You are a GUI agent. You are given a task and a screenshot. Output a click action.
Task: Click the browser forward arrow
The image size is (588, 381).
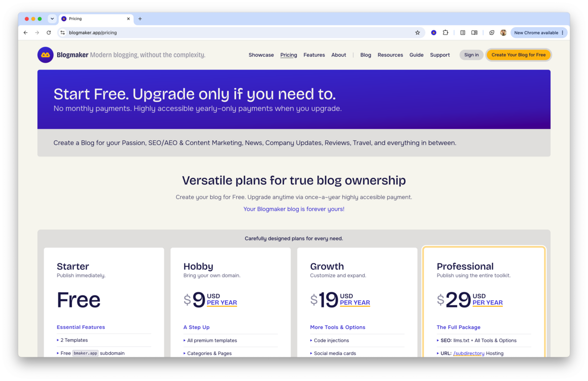(37, 33)
